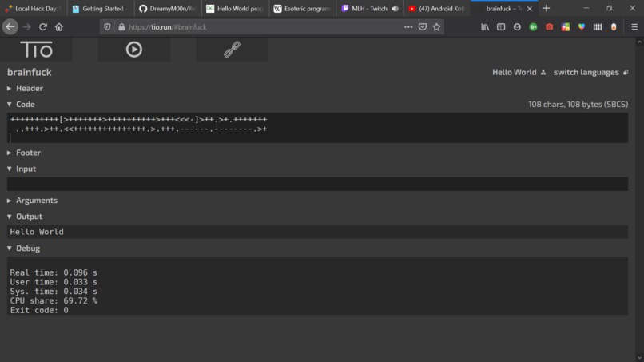Click the URL address bar
Screen dimensions: 644x362
point(263,26)
